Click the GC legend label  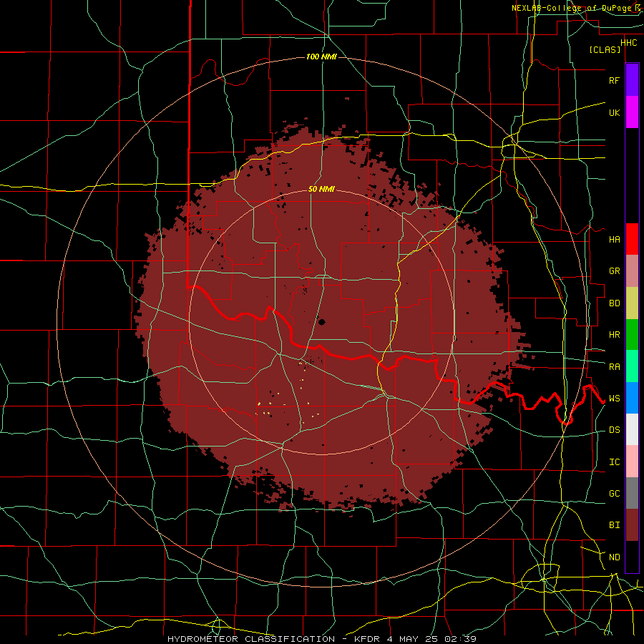click(x=614, y=494)
